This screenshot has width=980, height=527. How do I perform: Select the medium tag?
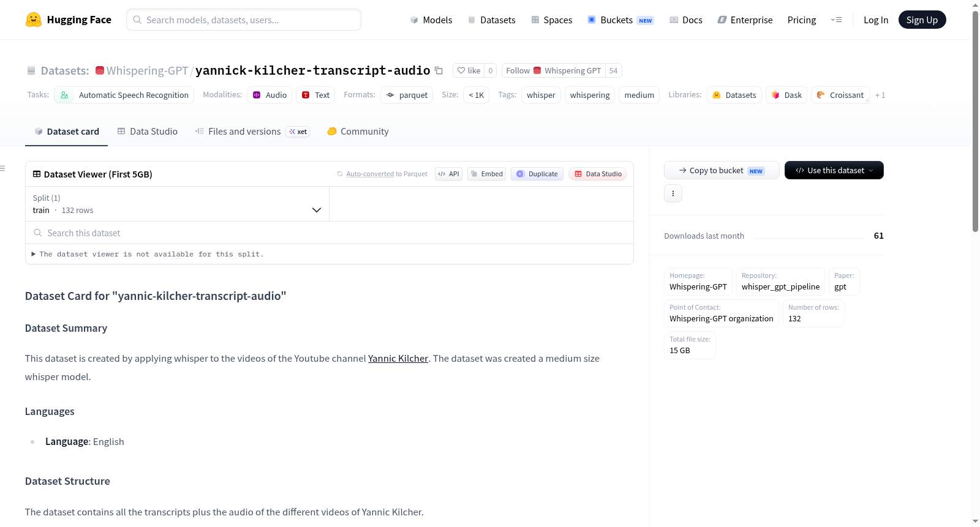click(x=639, y=95)
